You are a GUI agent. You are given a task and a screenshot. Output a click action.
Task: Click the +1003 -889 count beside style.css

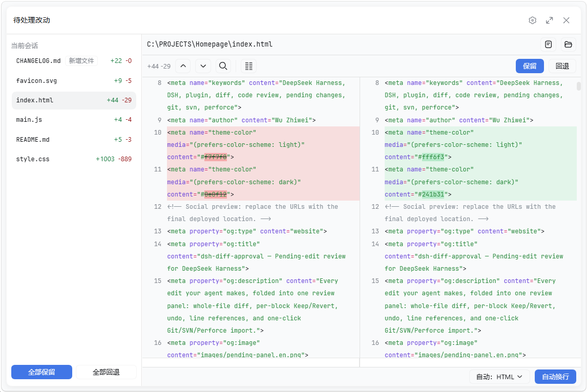[114, 159]
